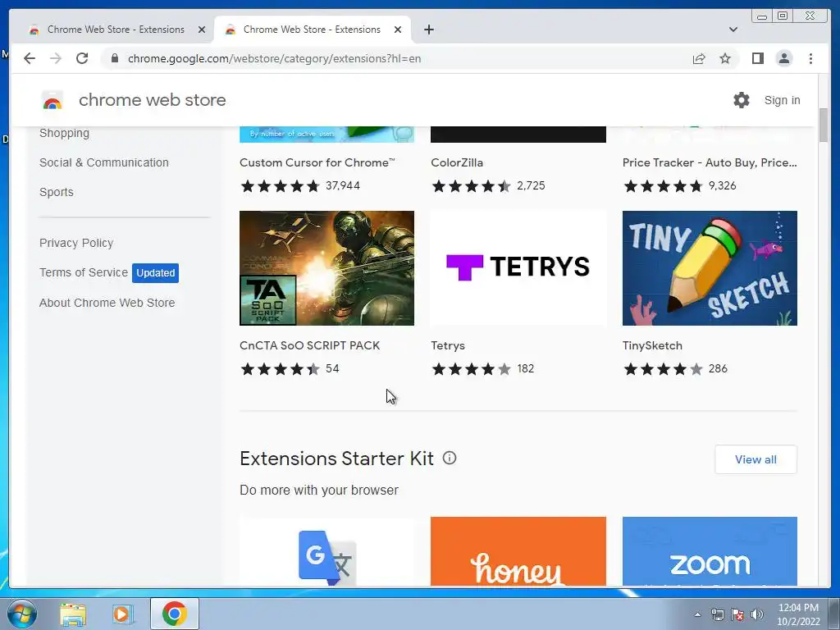This screenshot has height=630, width=840.
Task: Open the taskbar clock and date
Action: tap(798, 614)
